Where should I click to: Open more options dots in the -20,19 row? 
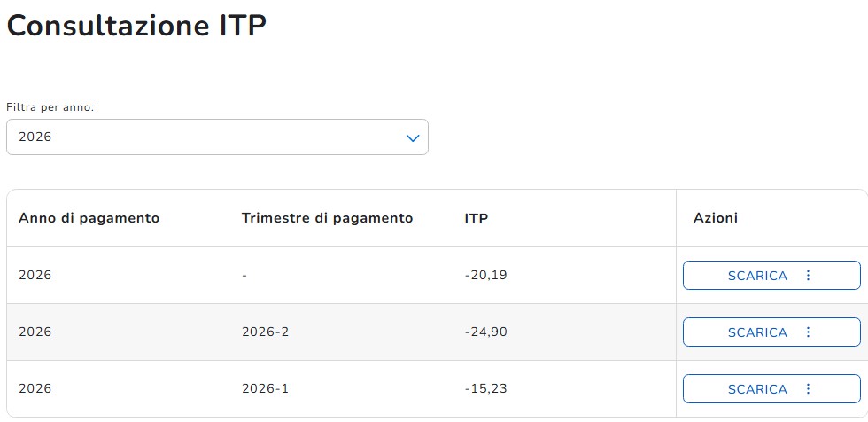[x=808, y=275]
